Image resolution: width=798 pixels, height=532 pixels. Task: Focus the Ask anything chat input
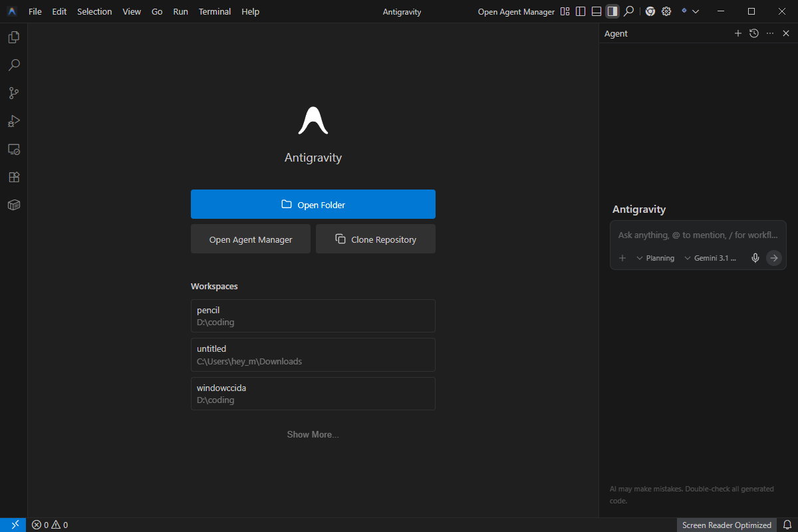[698, 235]
